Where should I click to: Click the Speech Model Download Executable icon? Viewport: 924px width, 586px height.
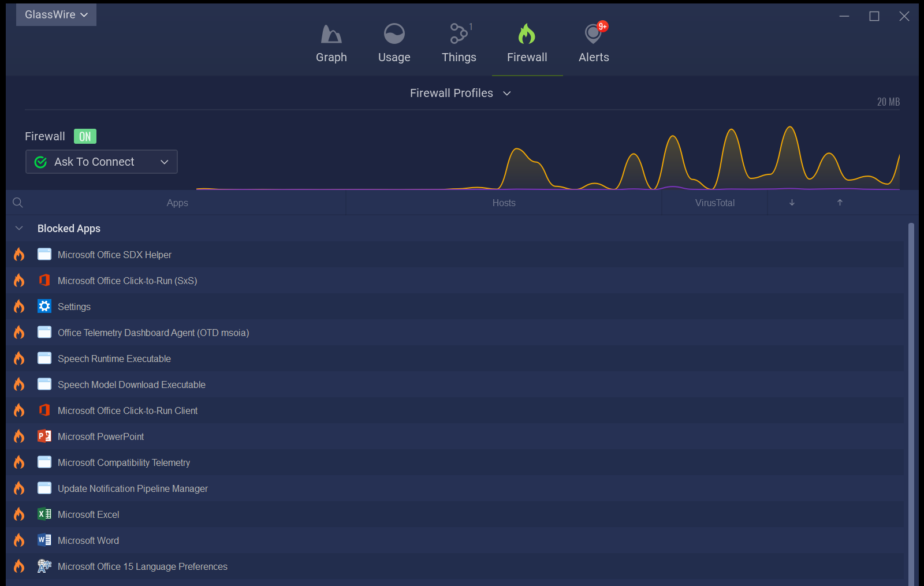pyautogui.click(x=44, y=384)
